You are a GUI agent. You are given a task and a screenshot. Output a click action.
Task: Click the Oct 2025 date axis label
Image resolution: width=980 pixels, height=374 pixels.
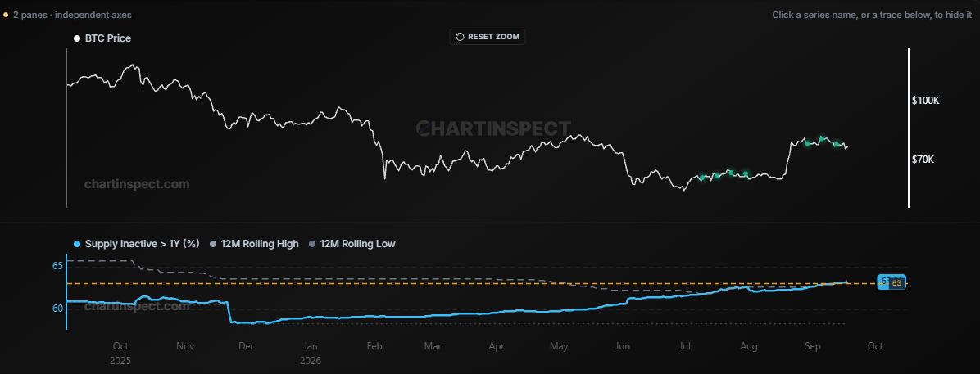tap(120, 354)
